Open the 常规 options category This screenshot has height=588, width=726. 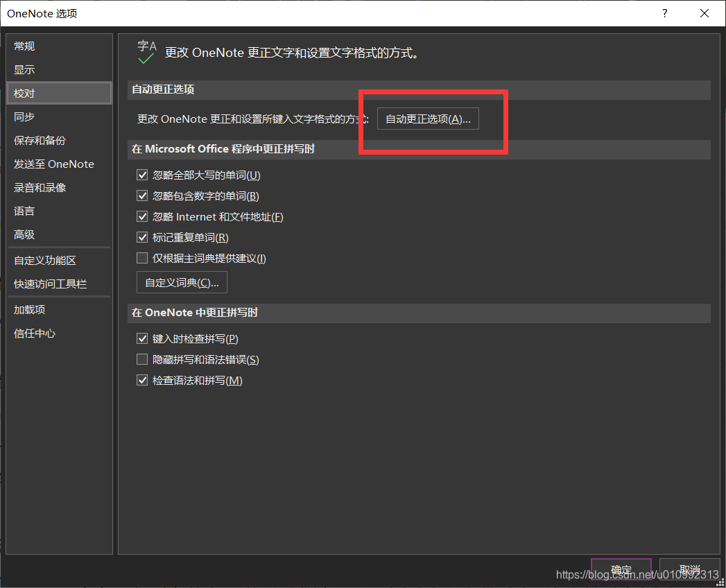[59, 46]
